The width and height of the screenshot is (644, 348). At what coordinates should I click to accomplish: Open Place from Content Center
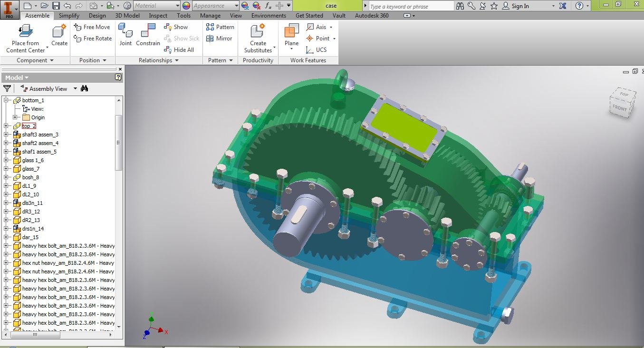click(25, 35)
